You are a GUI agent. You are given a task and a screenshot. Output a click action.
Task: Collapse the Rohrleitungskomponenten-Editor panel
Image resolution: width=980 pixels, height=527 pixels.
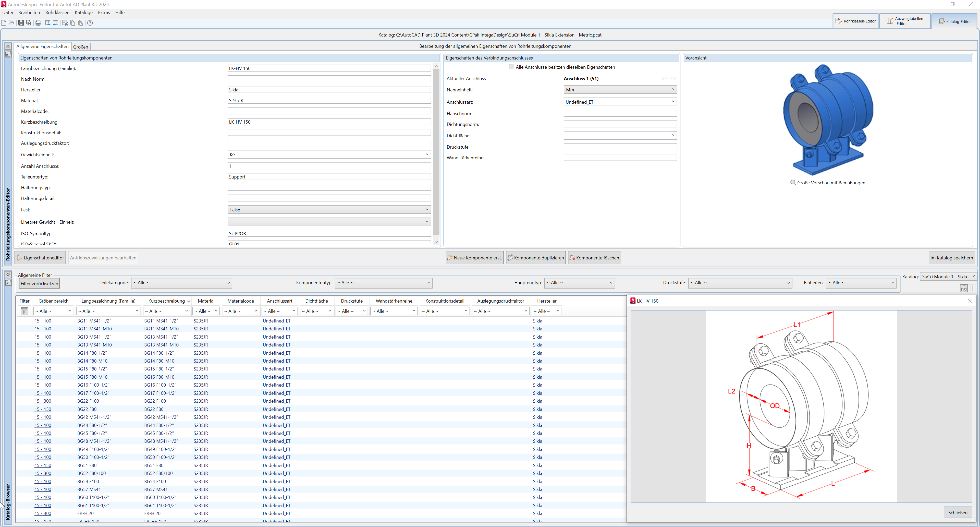click(8, 46)
